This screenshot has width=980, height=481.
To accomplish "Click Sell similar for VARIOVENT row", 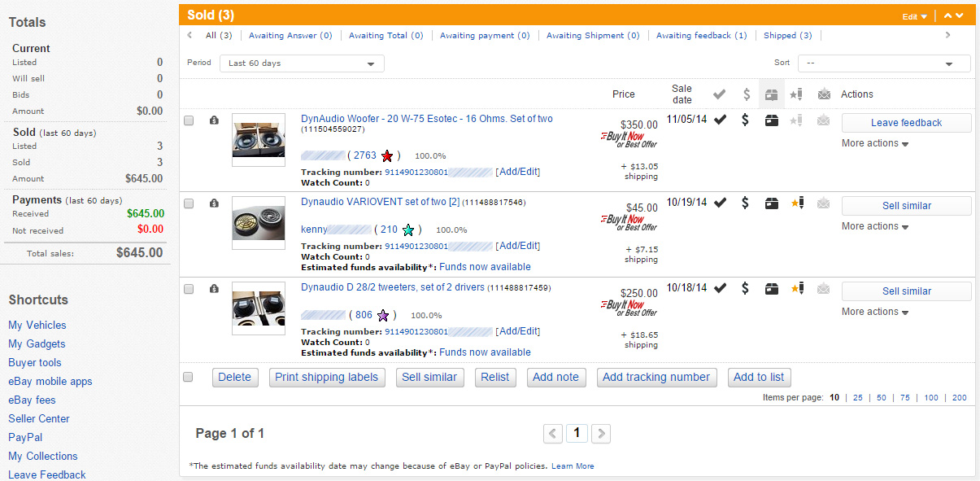I will point(906,206).
